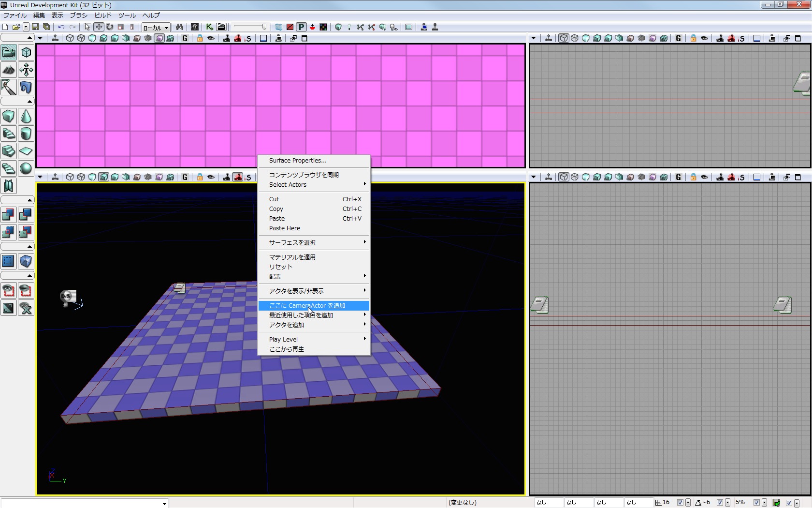Toggle the grid snap 16 checkbox

680,503
